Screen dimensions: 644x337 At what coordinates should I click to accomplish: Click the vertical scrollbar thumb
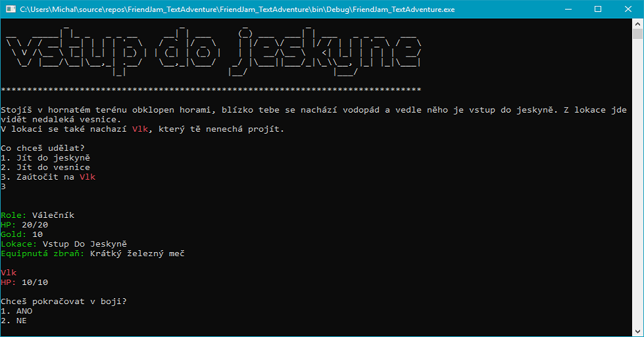pyautogui.click(x=637, y=34)
